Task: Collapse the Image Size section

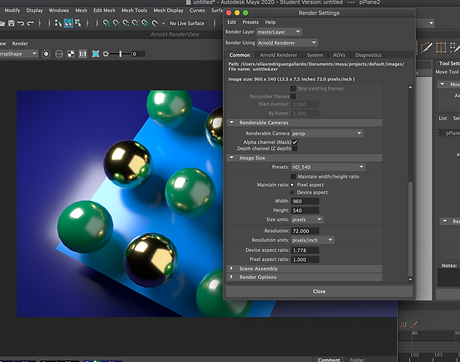Action: pyautogui.click(x=232, y=158)
